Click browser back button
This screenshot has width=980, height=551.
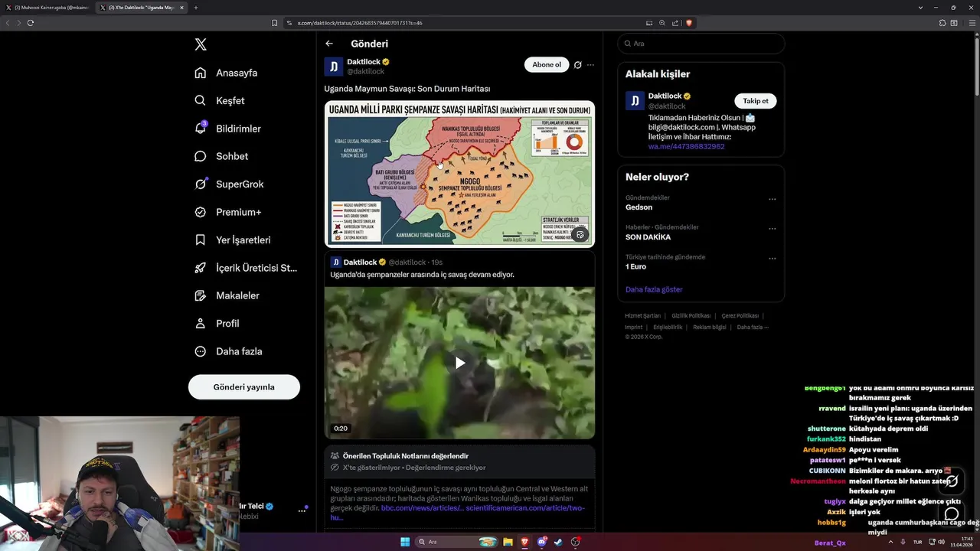[x=8, y=23]
